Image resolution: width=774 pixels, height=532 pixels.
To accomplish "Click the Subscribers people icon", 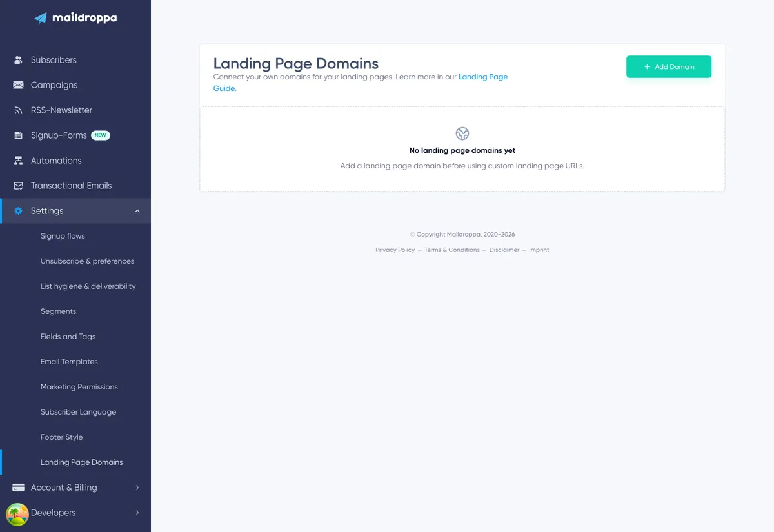I will [18, 60].
